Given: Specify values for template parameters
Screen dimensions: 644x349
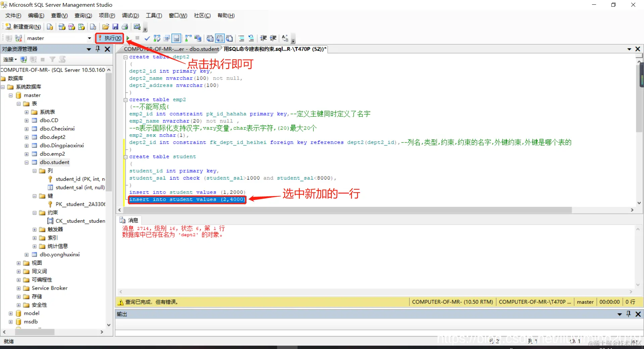Looking at the screenshot, I should tap(285, 38).
